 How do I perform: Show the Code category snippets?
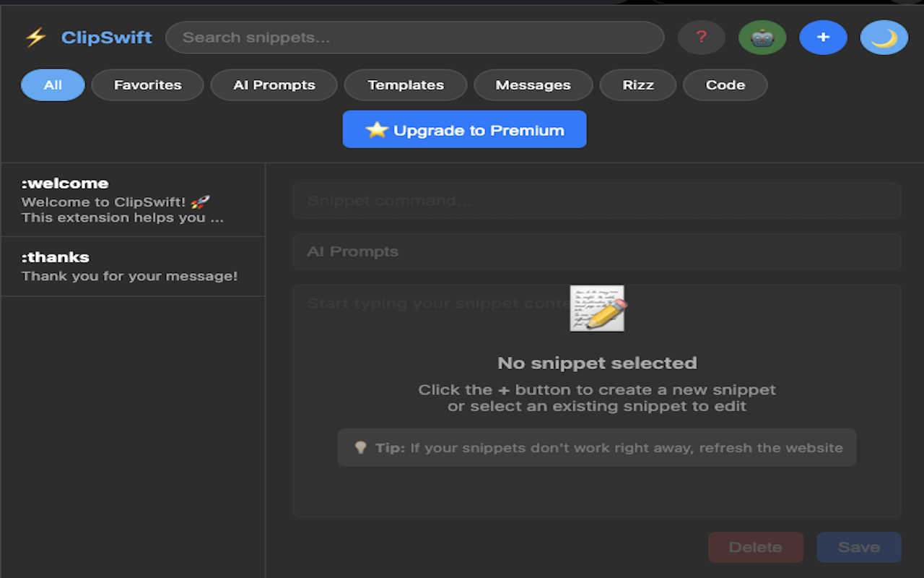725,85
